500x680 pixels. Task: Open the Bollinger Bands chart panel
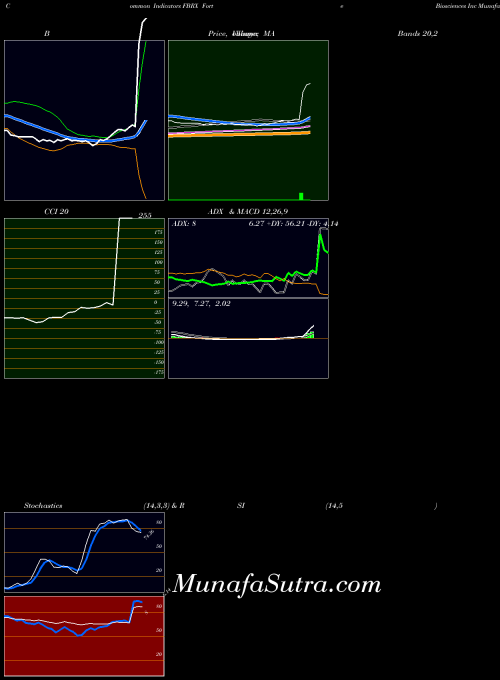click(x=85, y=121)
